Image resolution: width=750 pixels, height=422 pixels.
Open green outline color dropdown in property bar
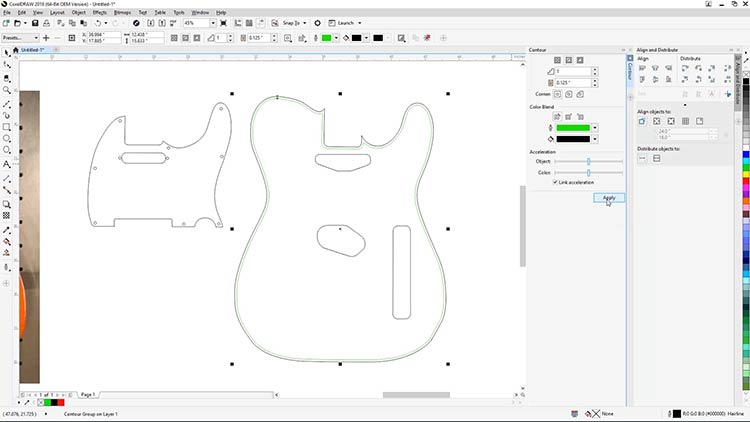[x=336, y=38]
